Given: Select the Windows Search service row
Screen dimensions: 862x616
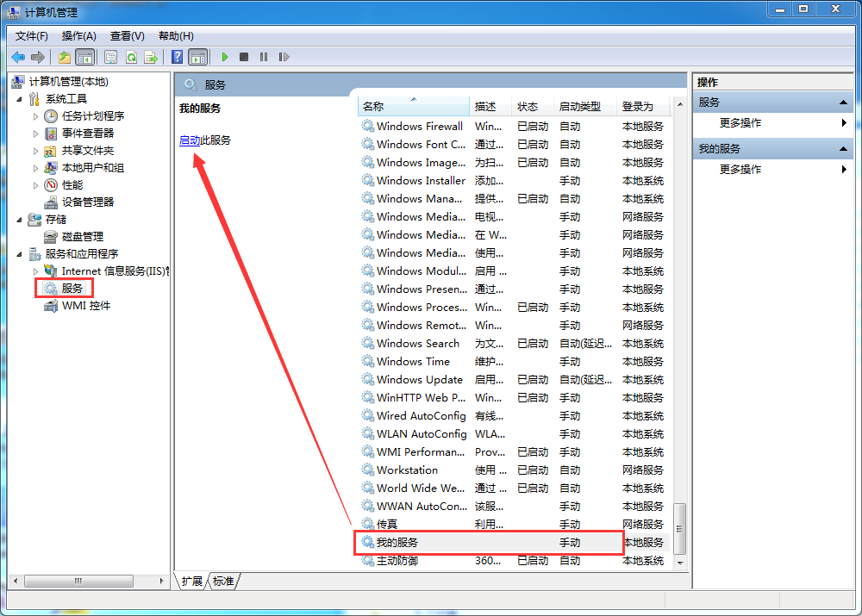Looking at the screenshot, I should (x=514, y=344).
